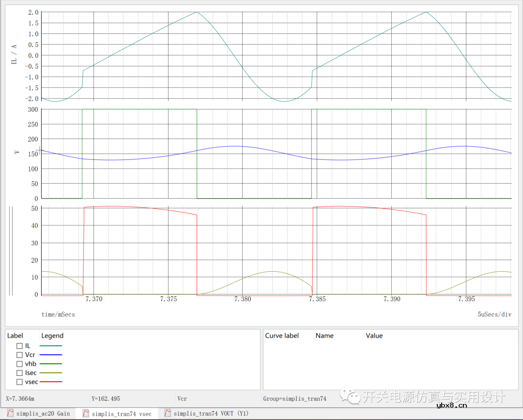Enable the IL curve checkbox
Image resolution: width=523 pixels, height=420 pixels.
[20, 346]
